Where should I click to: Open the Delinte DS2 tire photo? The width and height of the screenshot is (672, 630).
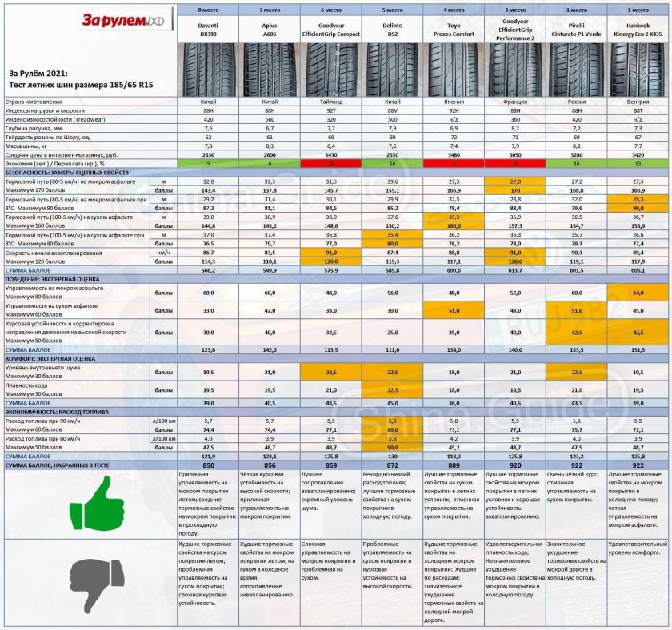pos(391,71)
